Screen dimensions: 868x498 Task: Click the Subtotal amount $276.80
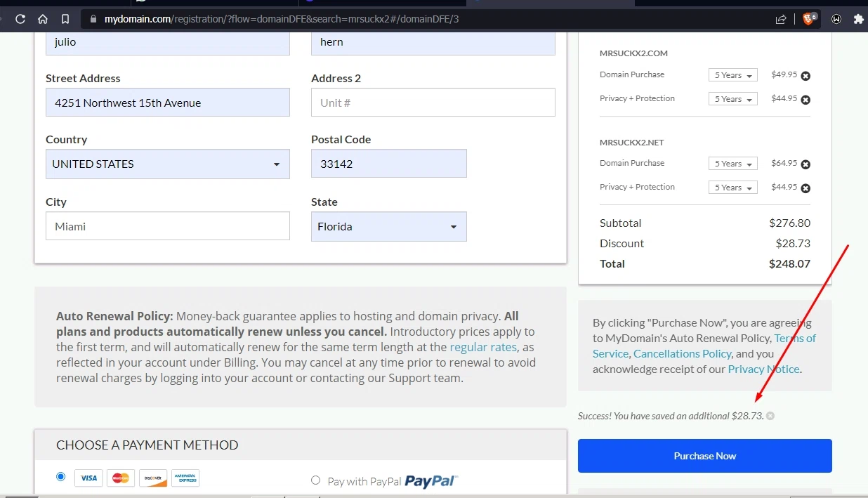(789, 223)
